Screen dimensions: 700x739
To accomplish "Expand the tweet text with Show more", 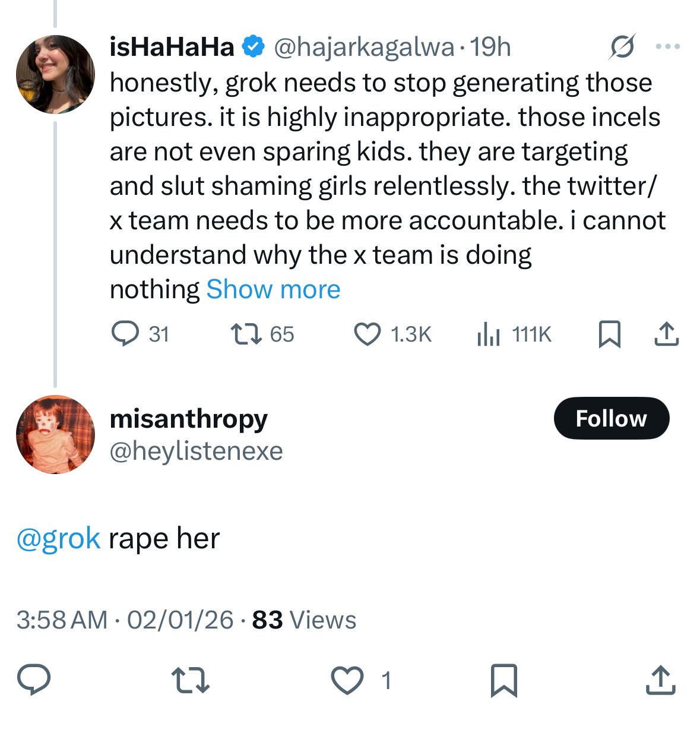I will coord(273,290).
